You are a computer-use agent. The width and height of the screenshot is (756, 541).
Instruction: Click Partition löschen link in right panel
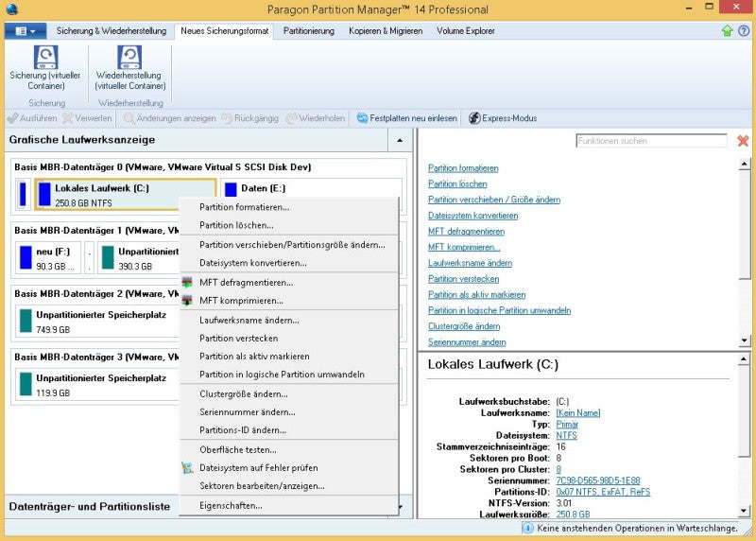(x=457, y=183)
